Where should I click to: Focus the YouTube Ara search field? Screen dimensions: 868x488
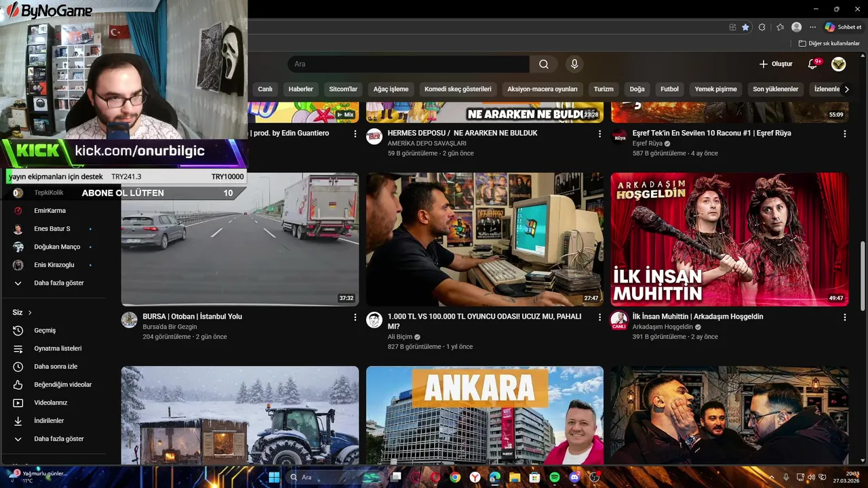[x=409, y=64]
